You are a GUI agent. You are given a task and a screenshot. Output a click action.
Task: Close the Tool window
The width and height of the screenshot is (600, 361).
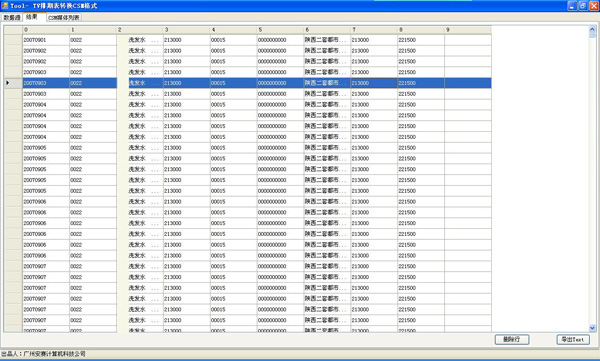[x=594, y=6]
